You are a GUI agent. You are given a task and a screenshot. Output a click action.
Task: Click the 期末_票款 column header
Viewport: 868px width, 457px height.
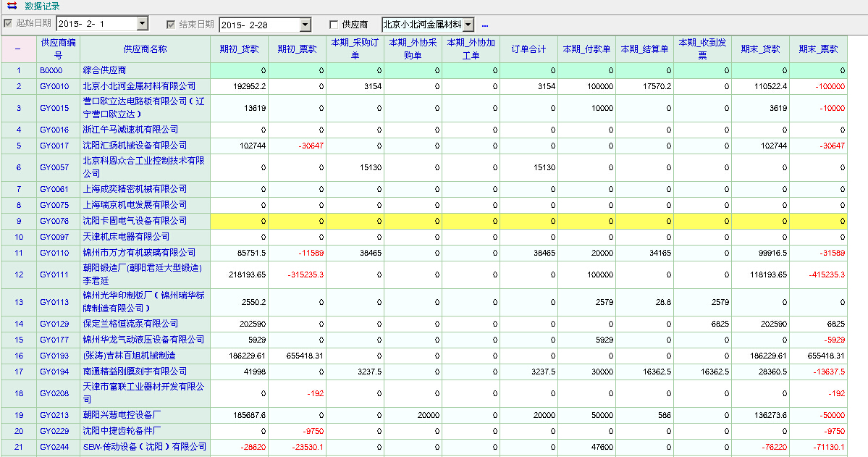point(818,49)
